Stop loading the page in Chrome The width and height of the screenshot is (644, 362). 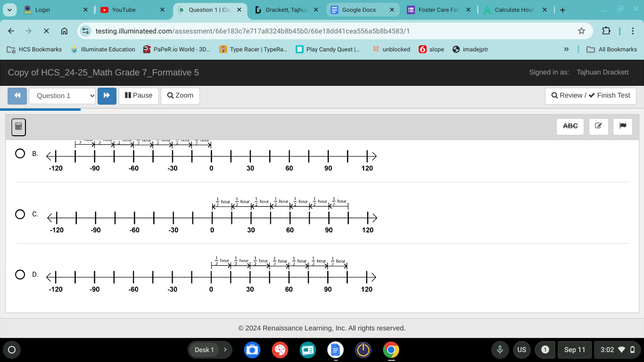(x=46, y=31)
